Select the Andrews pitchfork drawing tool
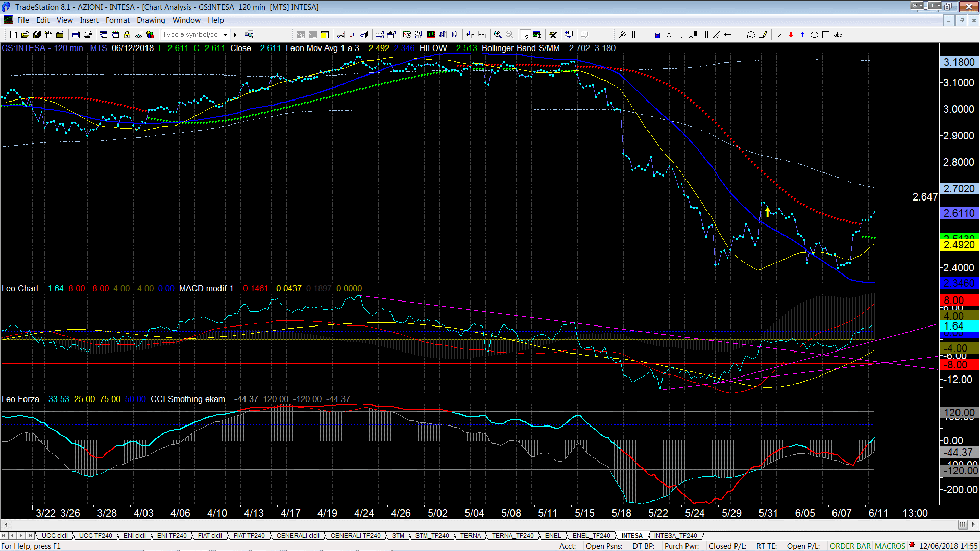980x551 pixels. [x=622, y=35]
